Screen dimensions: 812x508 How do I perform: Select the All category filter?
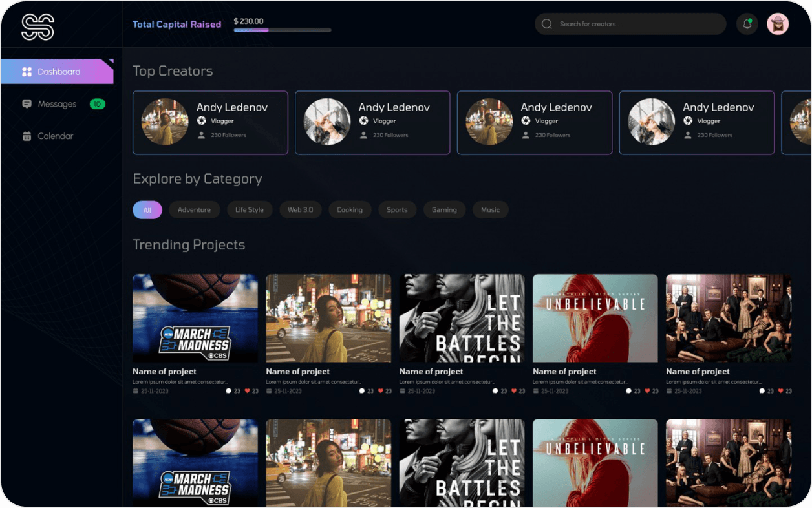(147, 210)
